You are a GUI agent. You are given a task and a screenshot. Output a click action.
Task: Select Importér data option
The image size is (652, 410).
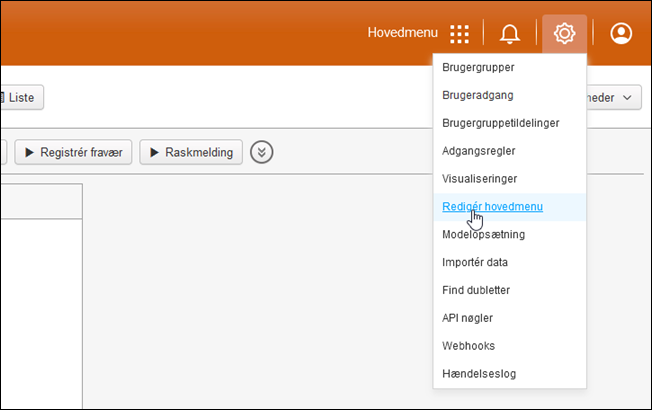tap(475, 262)
